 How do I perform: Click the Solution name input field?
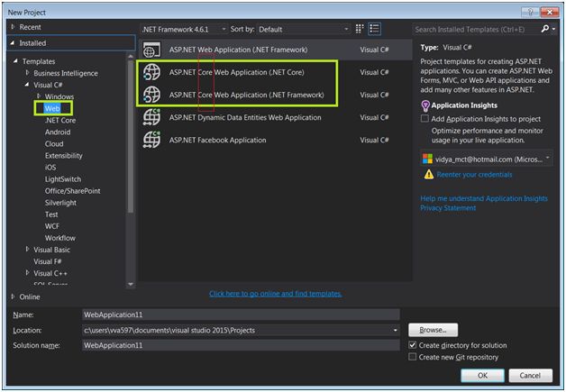tap(241, 345)
